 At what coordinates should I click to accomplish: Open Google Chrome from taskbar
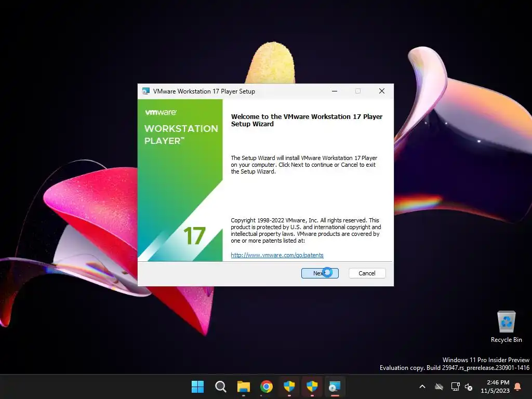[267, 387]
